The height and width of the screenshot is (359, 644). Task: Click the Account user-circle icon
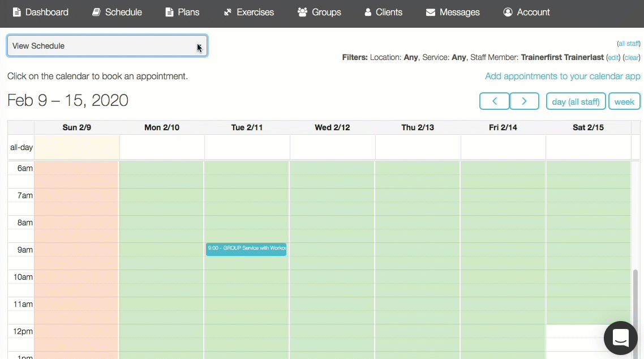point(508,12)
